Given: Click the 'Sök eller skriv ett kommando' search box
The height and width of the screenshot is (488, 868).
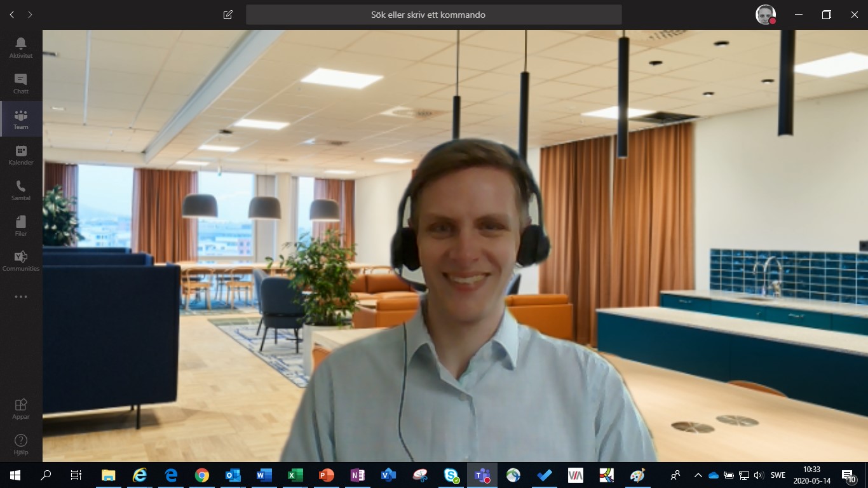Looking at the screenshot, I should (x=433, y=15).
